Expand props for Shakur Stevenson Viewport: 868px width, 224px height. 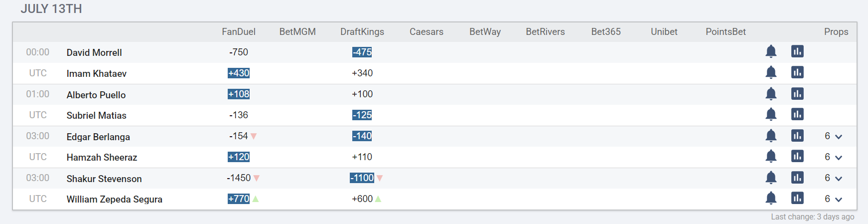click(x=833, y=178)
